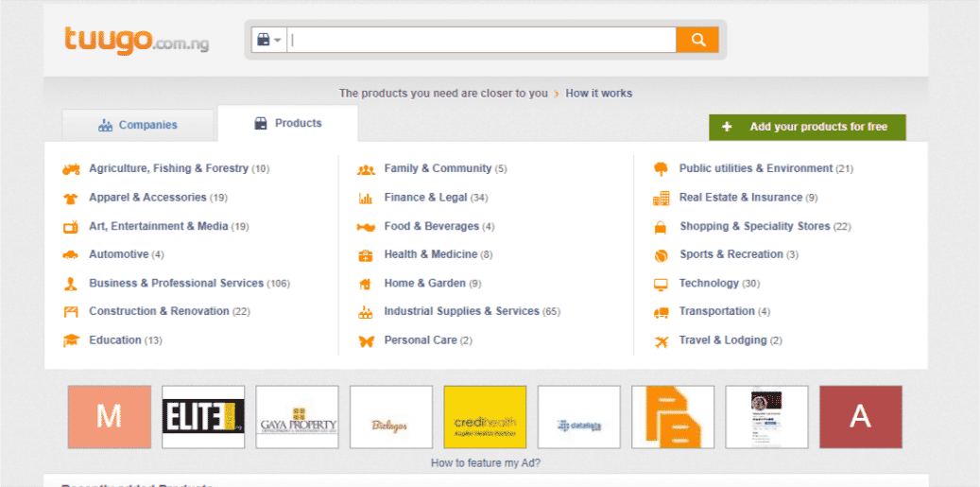This screenshot has height=487, width=980.
Task: Open the Elite featured ad thumbnail
Action: (203, 417)
